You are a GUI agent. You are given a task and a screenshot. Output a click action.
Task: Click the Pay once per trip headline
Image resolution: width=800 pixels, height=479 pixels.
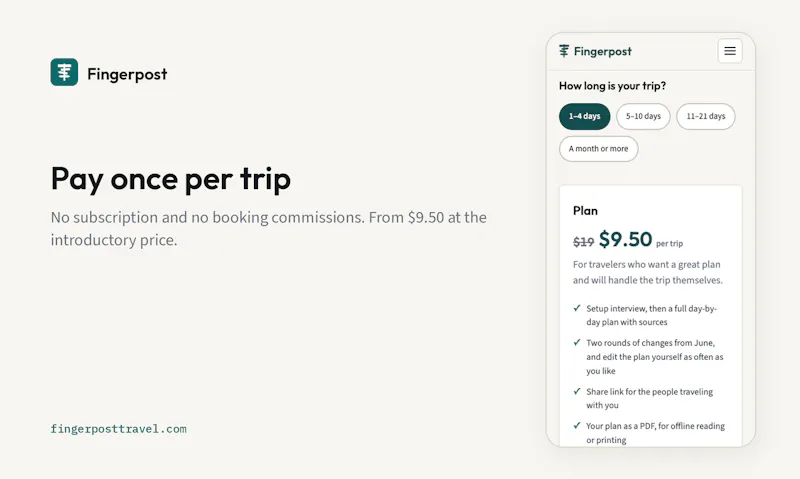(171, 179)
